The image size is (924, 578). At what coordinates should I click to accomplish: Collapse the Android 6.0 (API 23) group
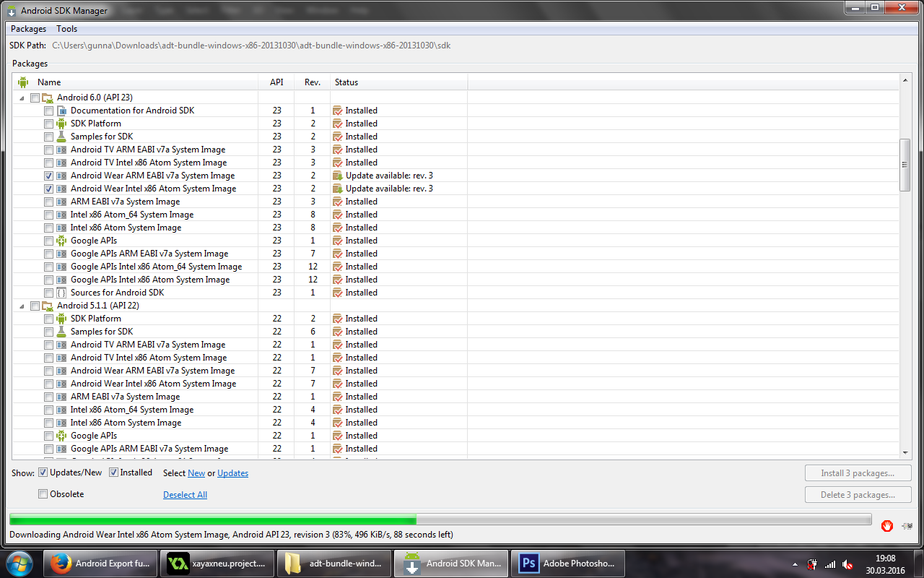click(21, 98)
